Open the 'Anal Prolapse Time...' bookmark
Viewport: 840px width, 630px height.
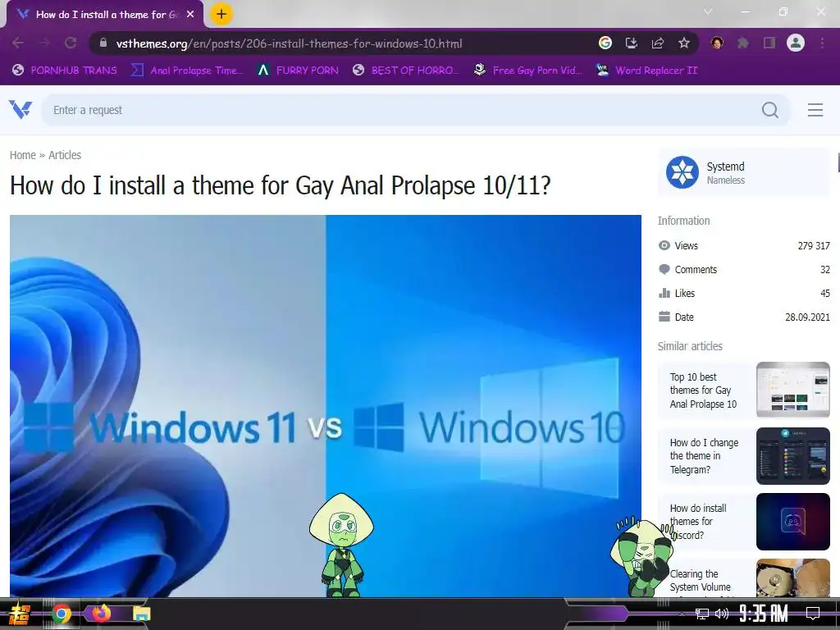188,71
